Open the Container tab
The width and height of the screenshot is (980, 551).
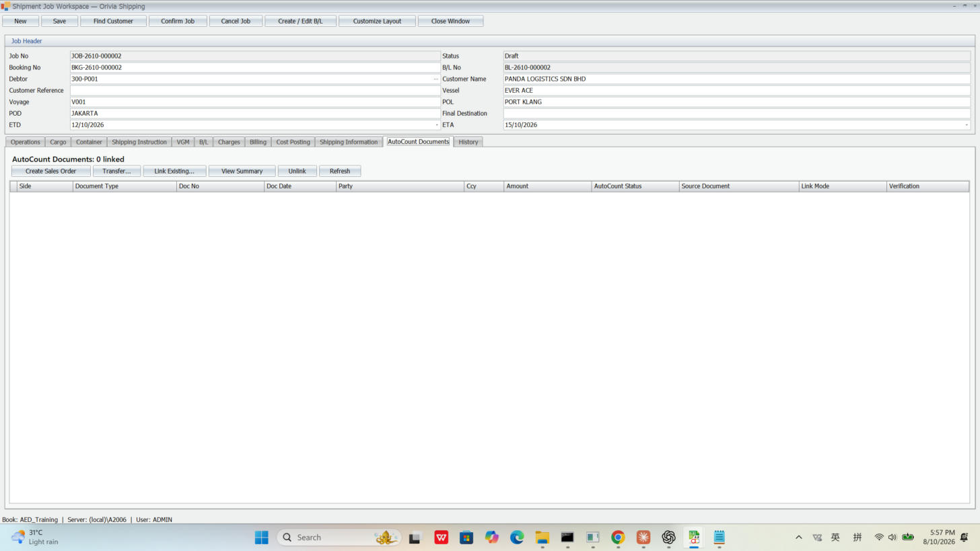pos(89,142)
